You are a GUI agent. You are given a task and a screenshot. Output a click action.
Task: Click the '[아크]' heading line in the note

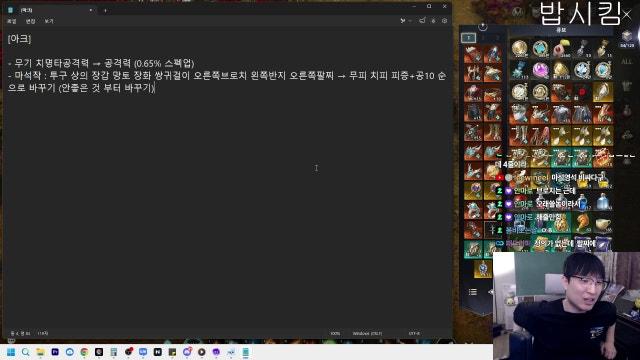pos(19,39)
